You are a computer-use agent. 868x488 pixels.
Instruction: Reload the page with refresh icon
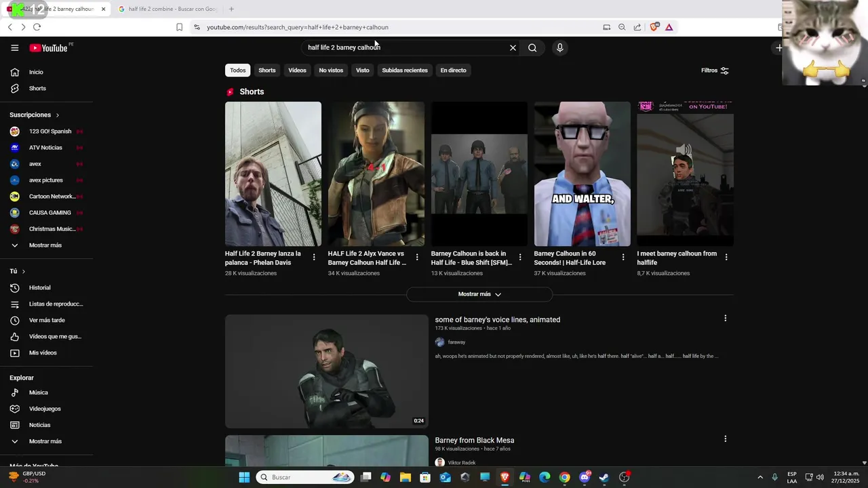click(x=37, y=27)
